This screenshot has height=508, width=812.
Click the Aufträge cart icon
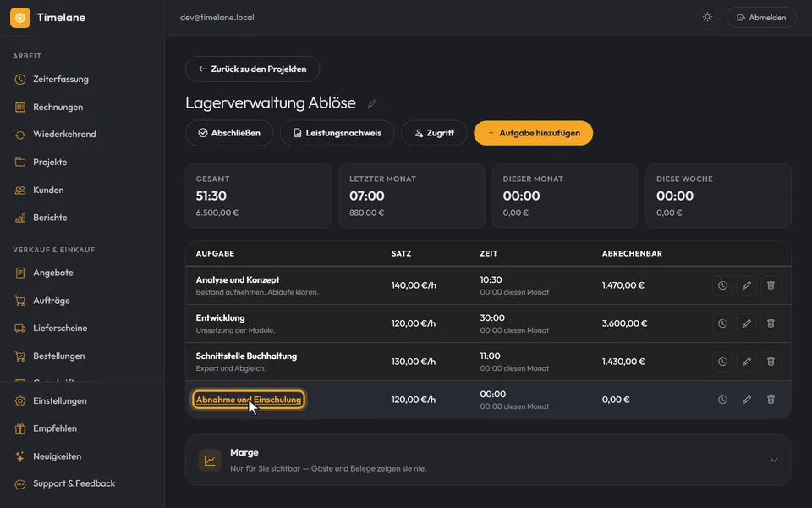(20, 301)
